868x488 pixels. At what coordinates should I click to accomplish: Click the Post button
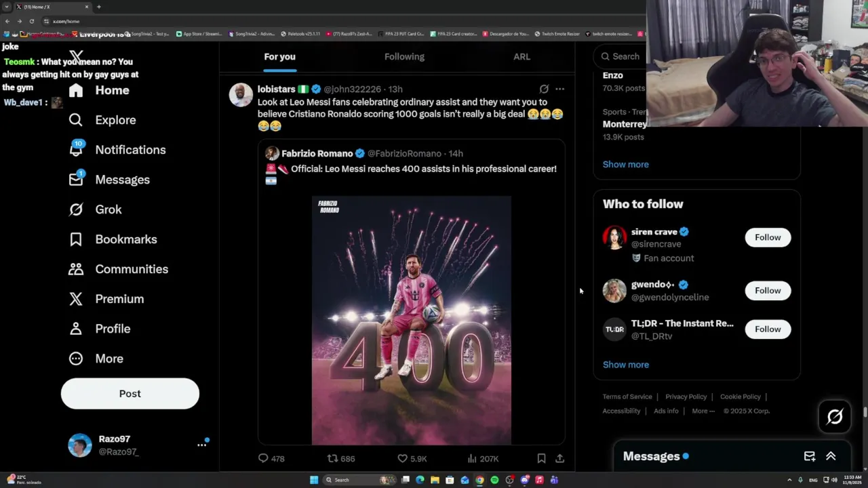tap(130, 394)
